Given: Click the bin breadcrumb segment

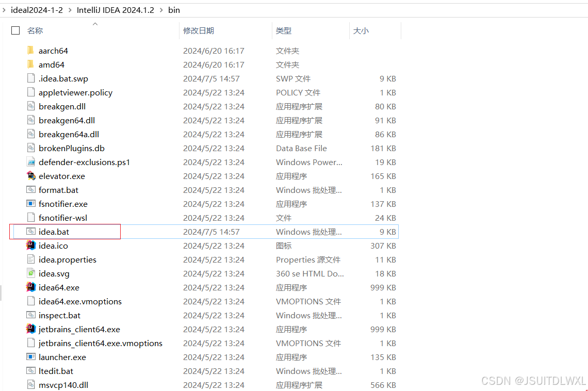Looking at the screenshot, I should point(174,10).
